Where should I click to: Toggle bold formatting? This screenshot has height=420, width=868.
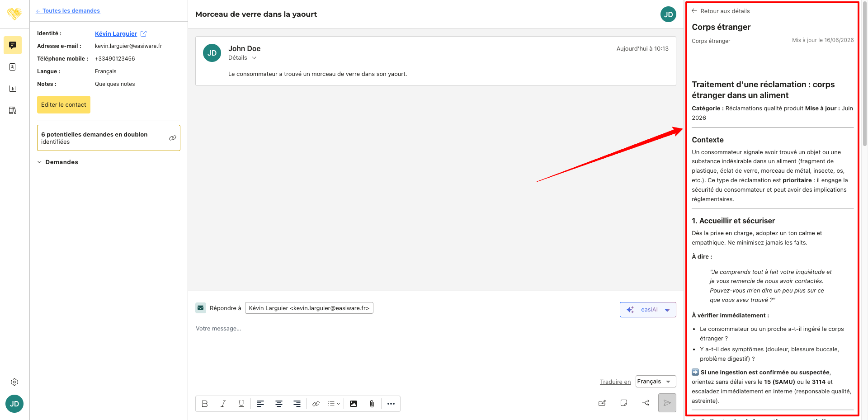click(x=205, y=404)
